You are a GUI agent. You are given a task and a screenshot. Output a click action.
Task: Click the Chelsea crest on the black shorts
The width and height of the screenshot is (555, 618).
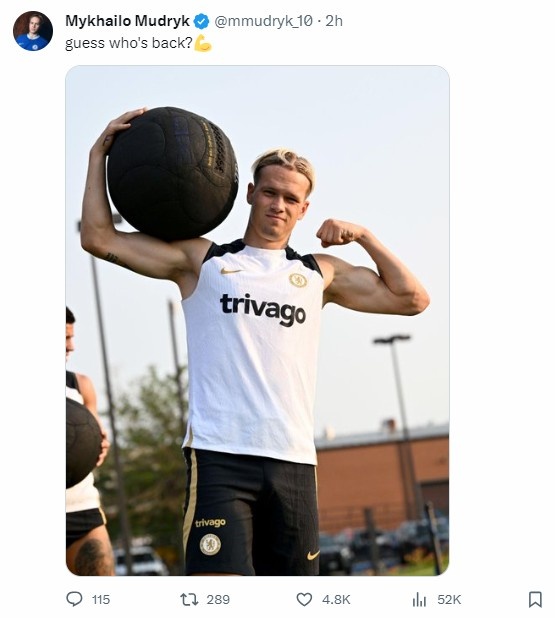210,544
